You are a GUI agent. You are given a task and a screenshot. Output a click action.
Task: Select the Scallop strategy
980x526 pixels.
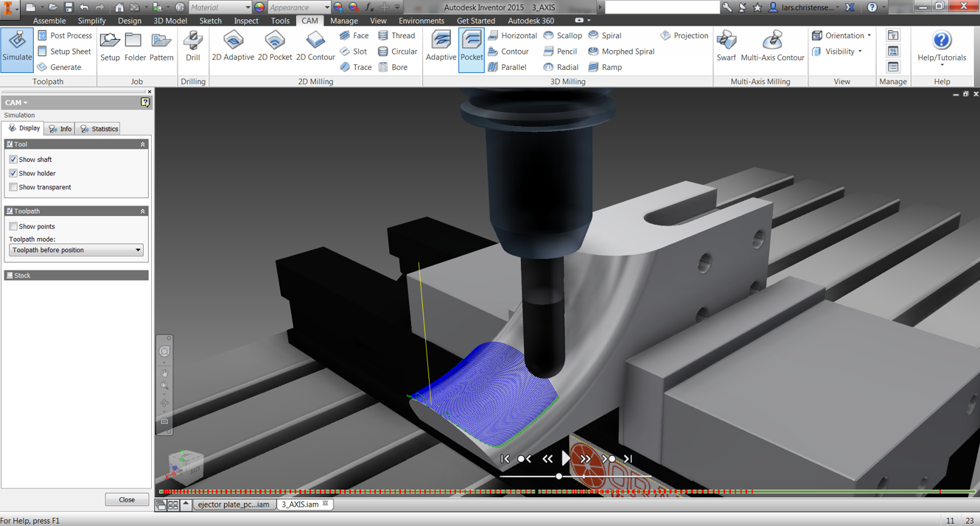click(563, 35)
